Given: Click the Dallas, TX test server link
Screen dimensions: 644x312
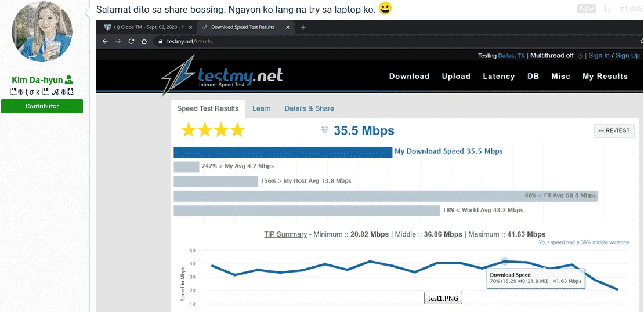Looking at the screenshot, I should click(x=511, y=56).
